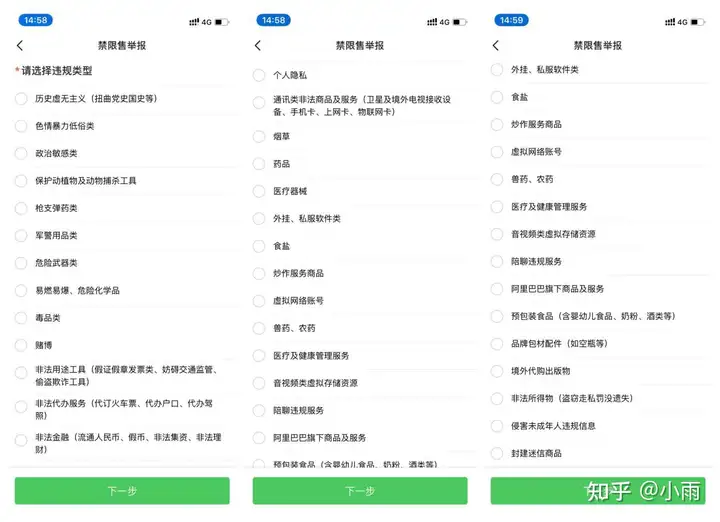The image size is (720, 522).
Task: Choose 枪支弹药类 violation type
Action: pyautogui.click(x=21, y=208)
